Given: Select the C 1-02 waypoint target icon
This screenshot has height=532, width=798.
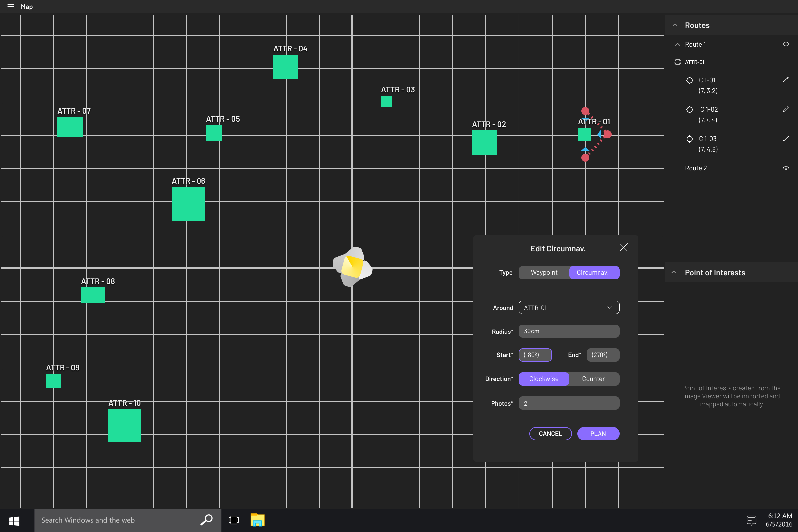Looking at the screenshot, I should coord(689,110).
